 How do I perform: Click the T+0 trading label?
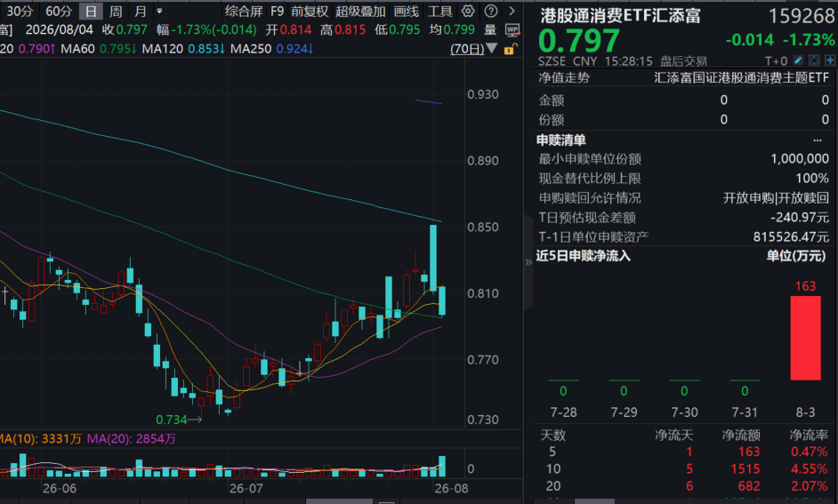(x=776, y=60)
